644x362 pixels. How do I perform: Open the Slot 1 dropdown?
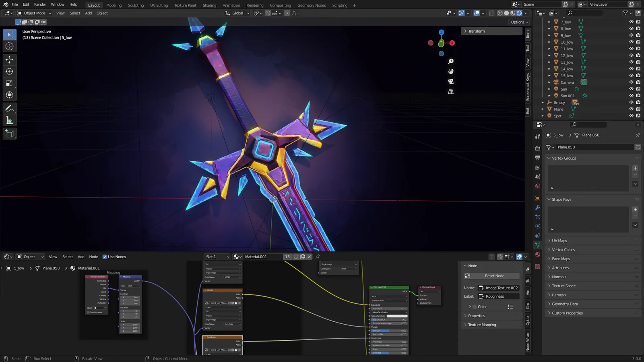(216, 257)
